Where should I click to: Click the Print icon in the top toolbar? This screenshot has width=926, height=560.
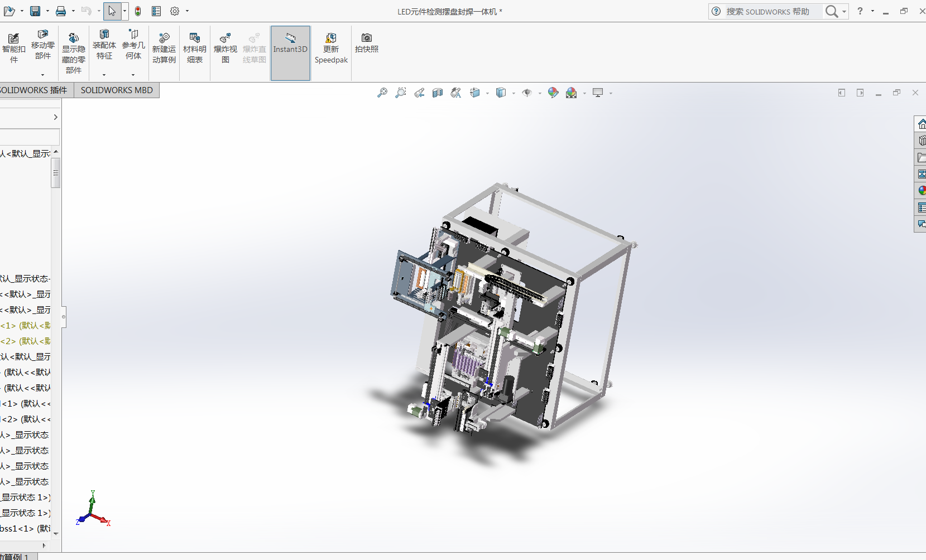(x=61, y=11)
